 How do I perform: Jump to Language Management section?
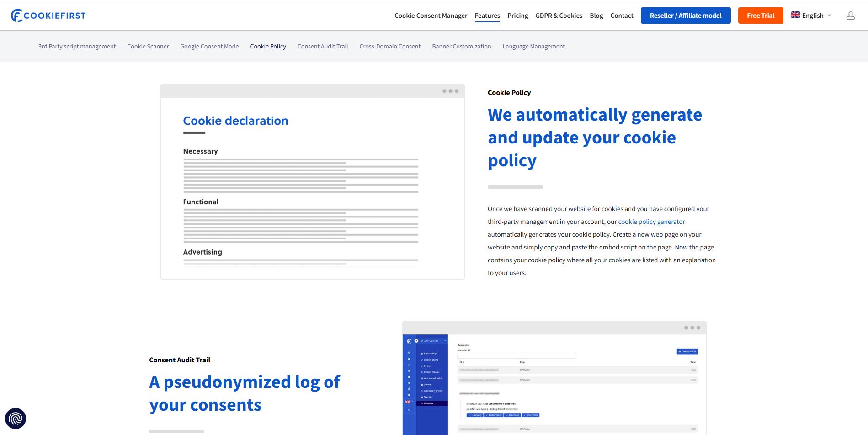(x=533, y=47)
